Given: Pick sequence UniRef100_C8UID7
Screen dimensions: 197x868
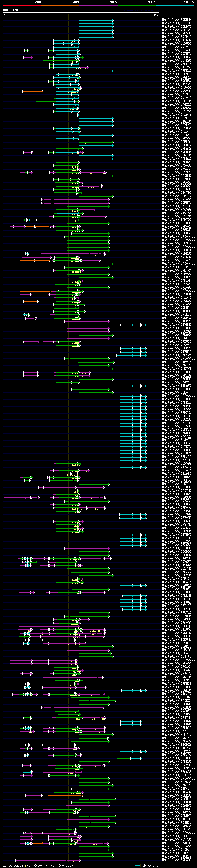Looking at the screenshot, I should pos(177,416).
